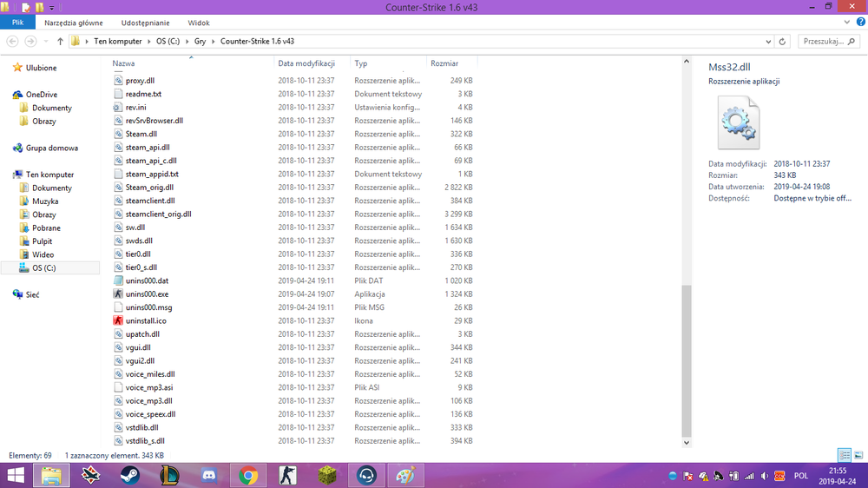Select the unins000.msg file
The image size is (868, 488).
tap(148, 307)
